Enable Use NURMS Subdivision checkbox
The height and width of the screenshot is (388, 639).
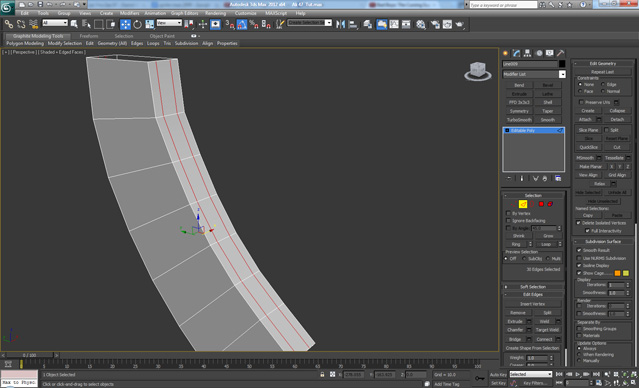pos(579,258)
